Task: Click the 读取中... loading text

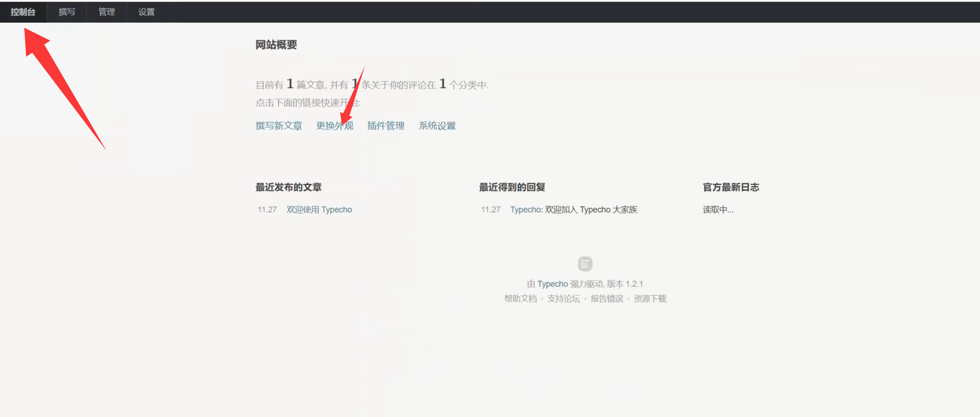Action: pos(718,209)
